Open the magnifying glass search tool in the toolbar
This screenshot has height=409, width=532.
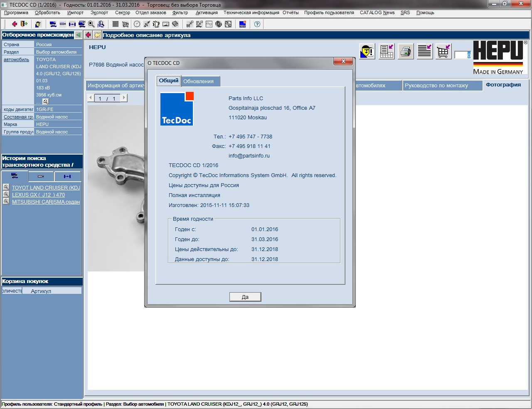tap(91, 24)
